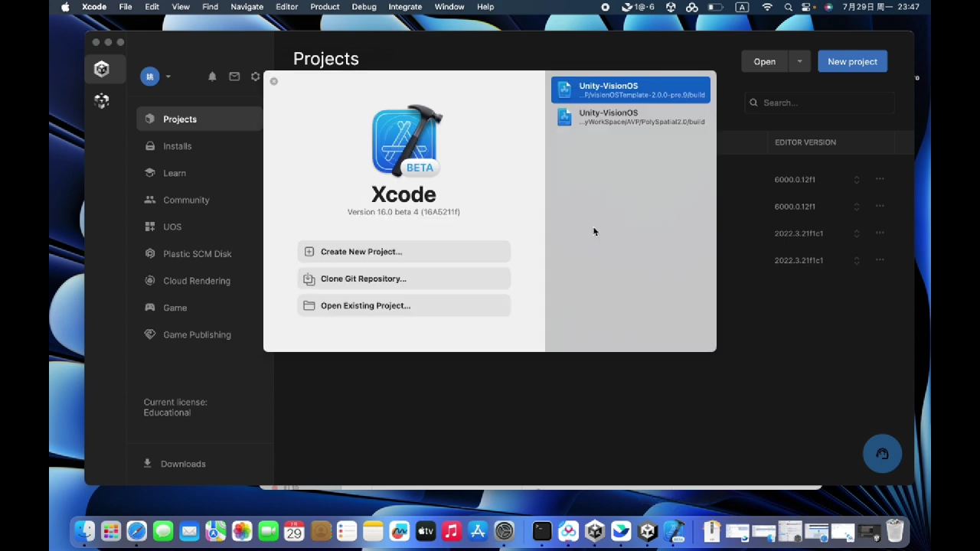
Task: Open Plastic SCM Disk in Unity Hub
Action: pyautogui.click(x=199, y=254)
